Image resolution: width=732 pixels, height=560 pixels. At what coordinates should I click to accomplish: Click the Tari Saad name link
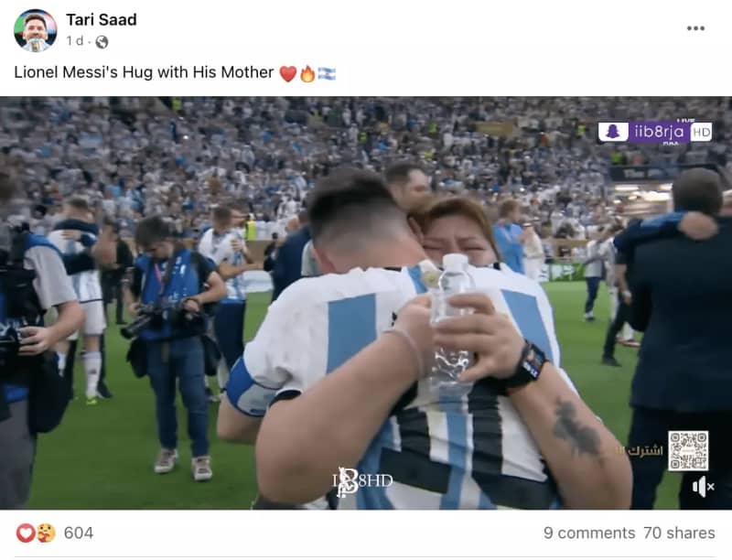102,19
